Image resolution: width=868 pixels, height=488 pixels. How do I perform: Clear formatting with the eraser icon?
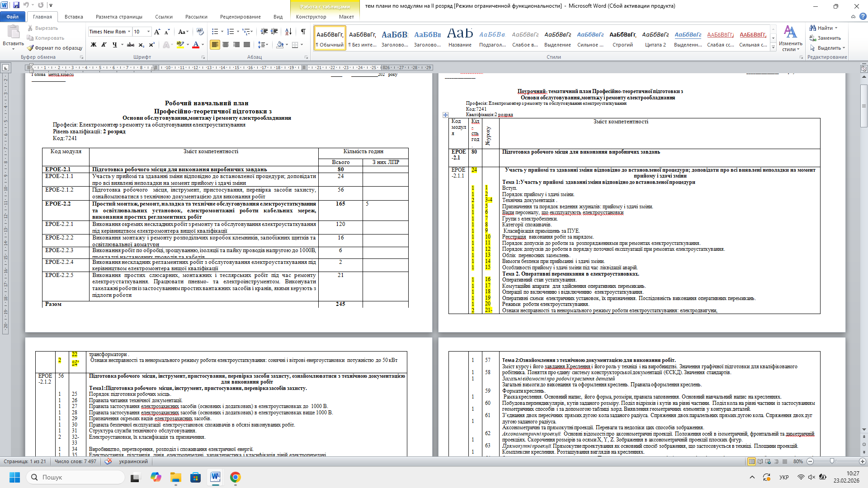coord(200,32)
